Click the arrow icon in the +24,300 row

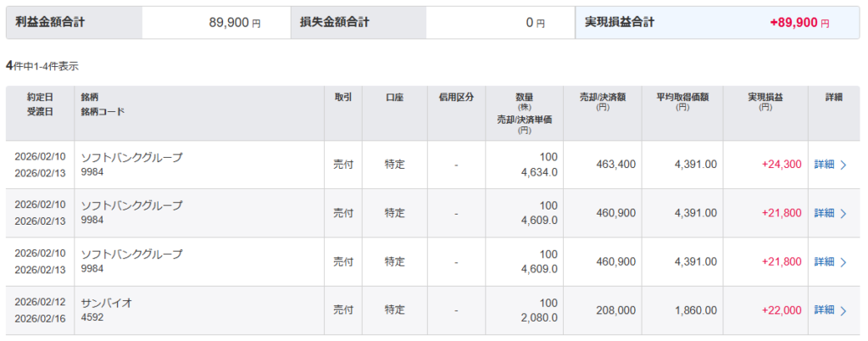[843, 165]
